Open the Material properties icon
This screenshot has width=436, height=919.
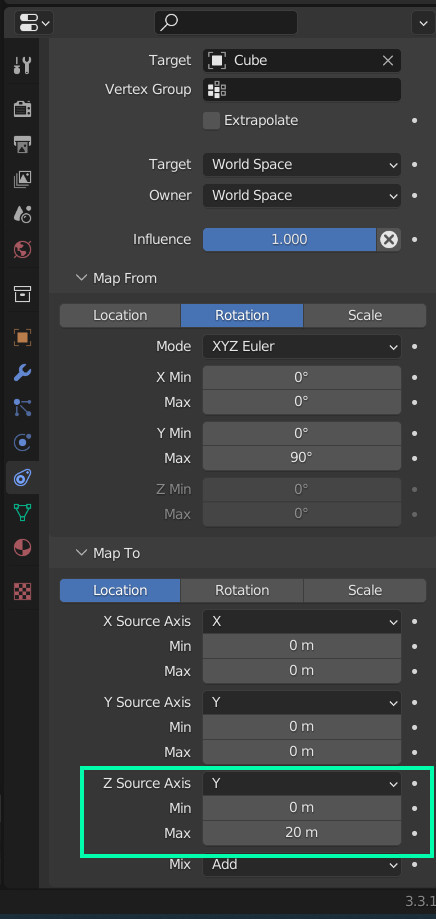click(22, 547)
